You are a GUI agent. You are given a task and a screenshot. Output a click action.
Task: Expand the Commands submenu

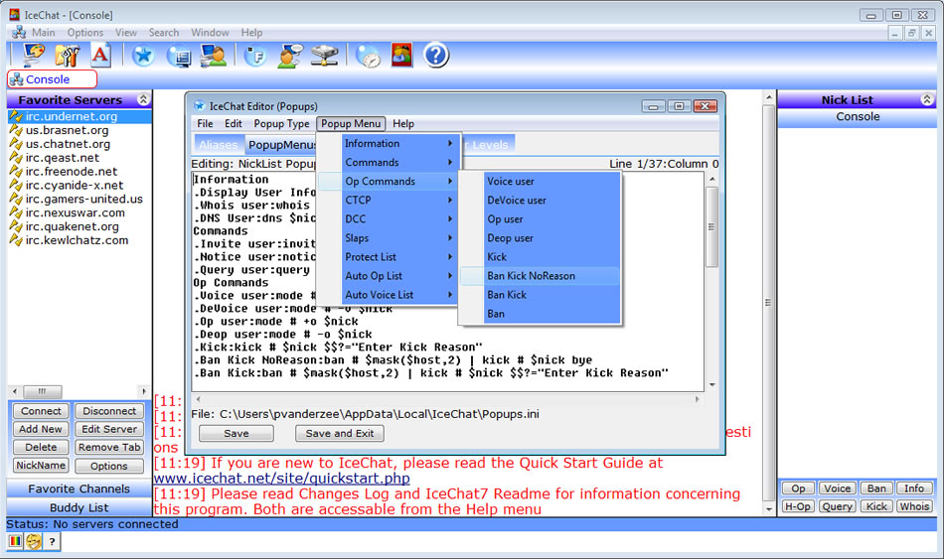click(397, 163)
